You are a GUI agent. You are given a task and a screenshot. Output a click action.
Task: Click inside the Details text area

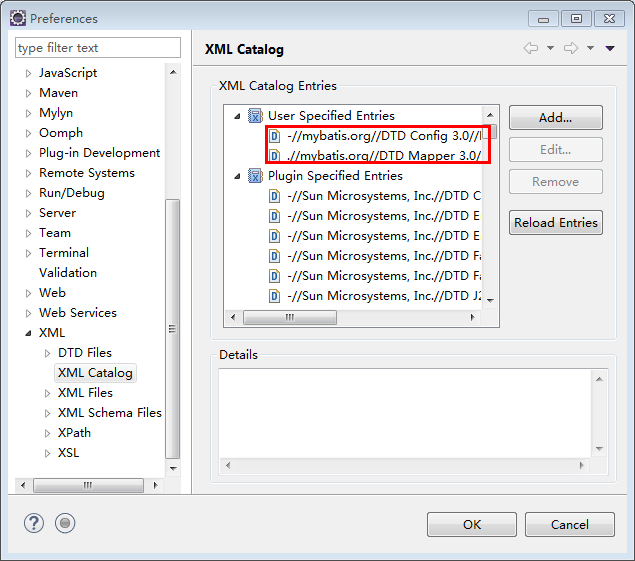pos(405,413)
